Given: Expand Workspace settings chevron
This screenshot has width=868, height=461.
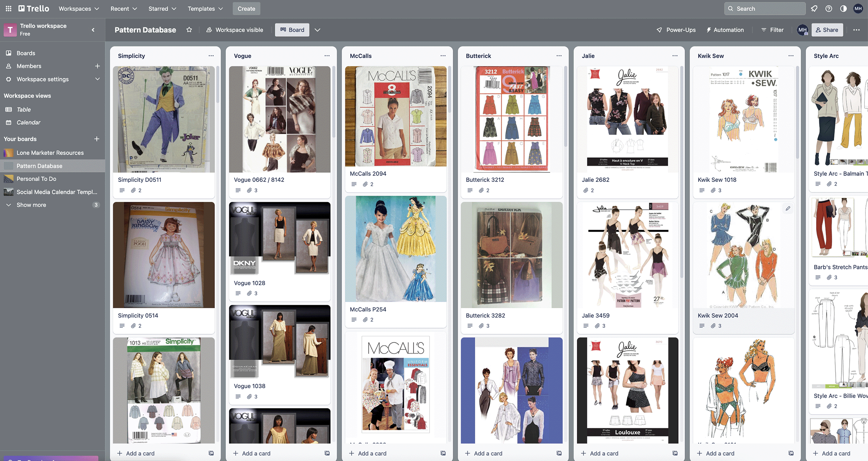Looking at the screenshot, I should point(97,79).
